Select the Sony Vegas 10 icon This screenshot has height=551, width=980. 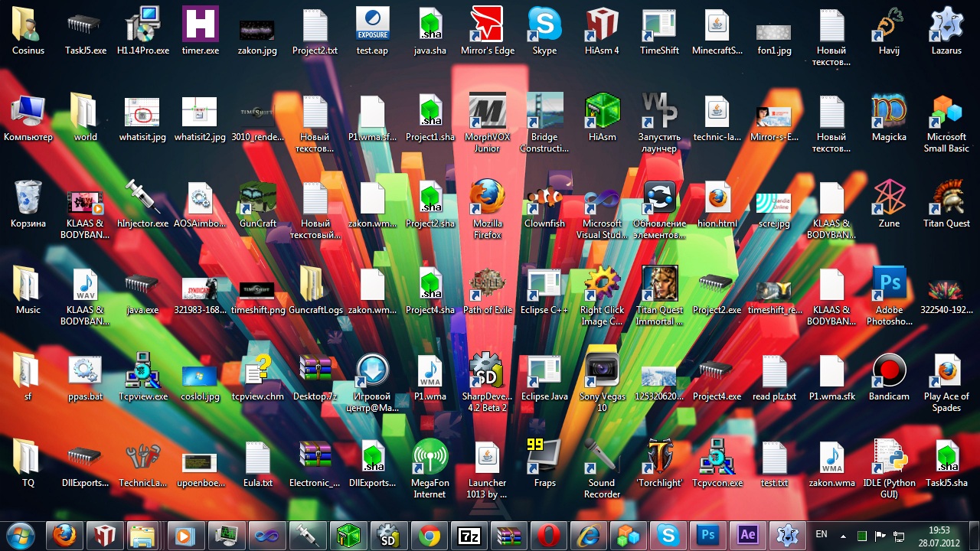602,372
